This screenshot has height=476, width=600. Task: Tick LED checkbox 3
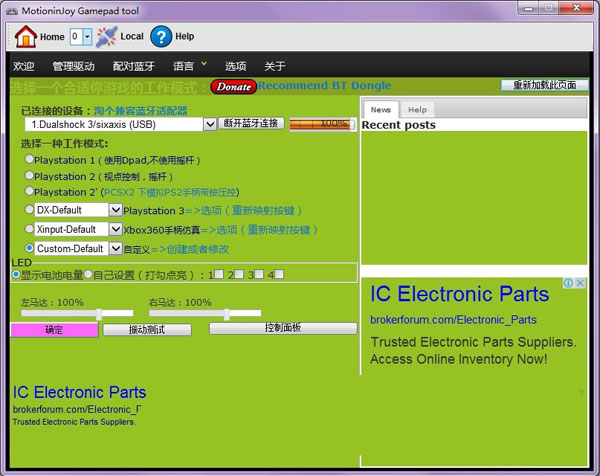(259, 274)
